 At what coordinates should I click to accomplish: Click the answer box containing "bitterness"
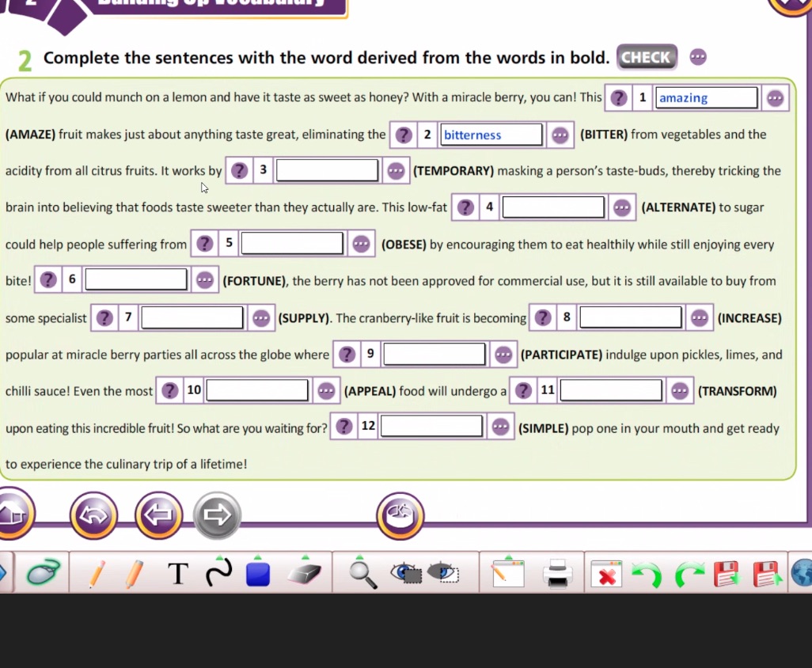[x=491, y=135]
